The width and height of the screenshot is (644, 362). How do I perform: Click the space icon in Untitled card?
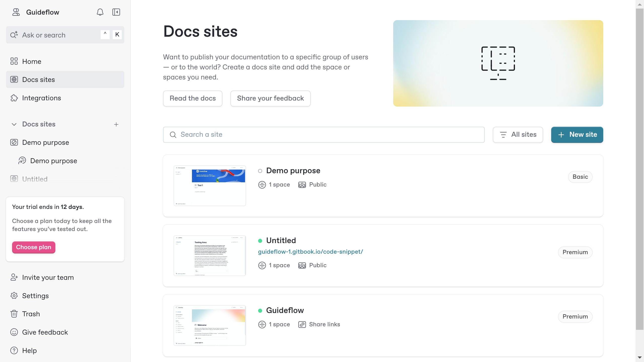point(262,265)
